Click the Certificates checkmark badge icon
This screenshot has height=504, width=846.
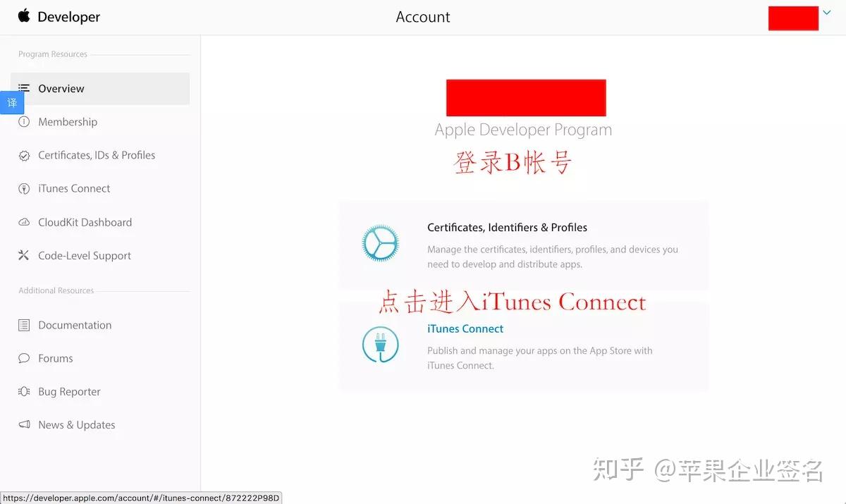pos(24,155)
